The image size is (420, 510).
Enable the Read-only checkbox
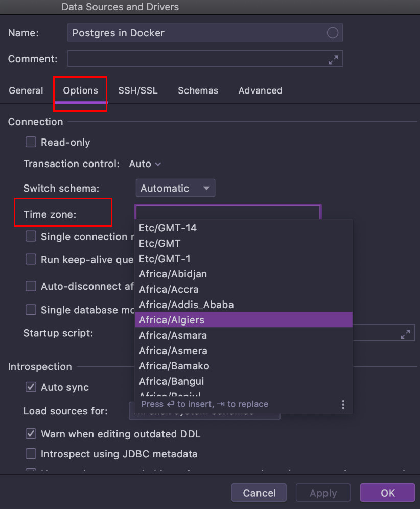[x=31, y=142]
